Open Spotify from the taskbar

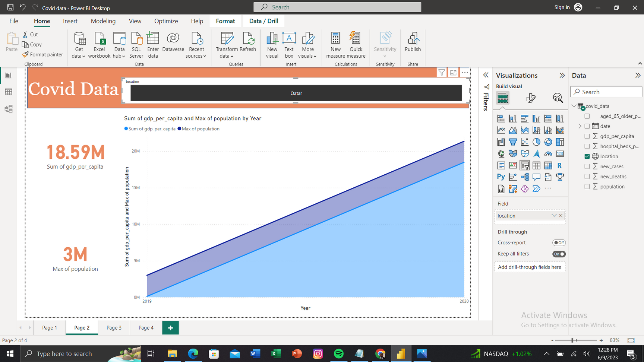pos(339,353)
